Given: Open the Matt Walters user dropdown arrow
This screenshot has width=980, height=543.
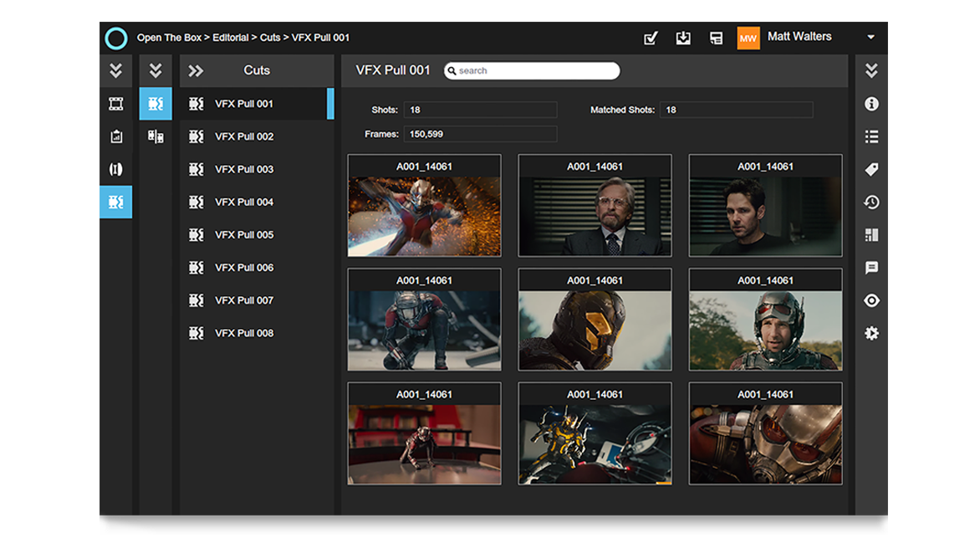Looking at the screenshot, I should [870, 38].
